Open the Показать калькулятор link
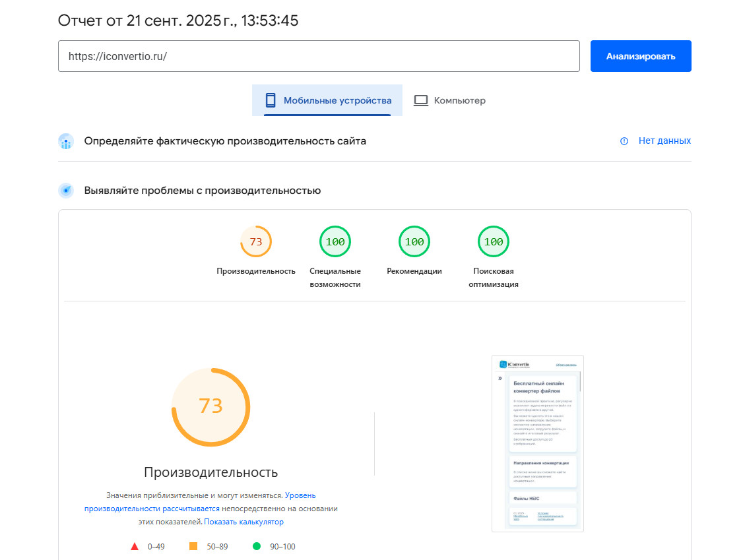This screenshot has width=743, height=560. 243,522
